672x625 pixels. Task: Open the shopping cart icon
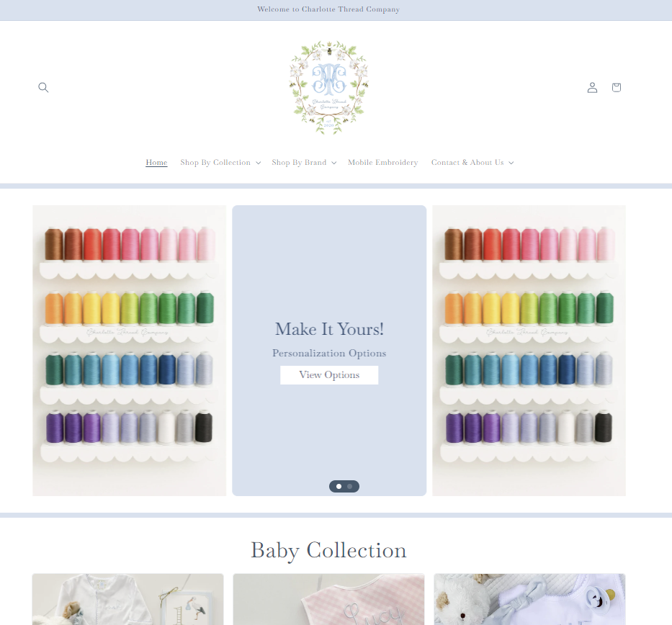point(617,87)
